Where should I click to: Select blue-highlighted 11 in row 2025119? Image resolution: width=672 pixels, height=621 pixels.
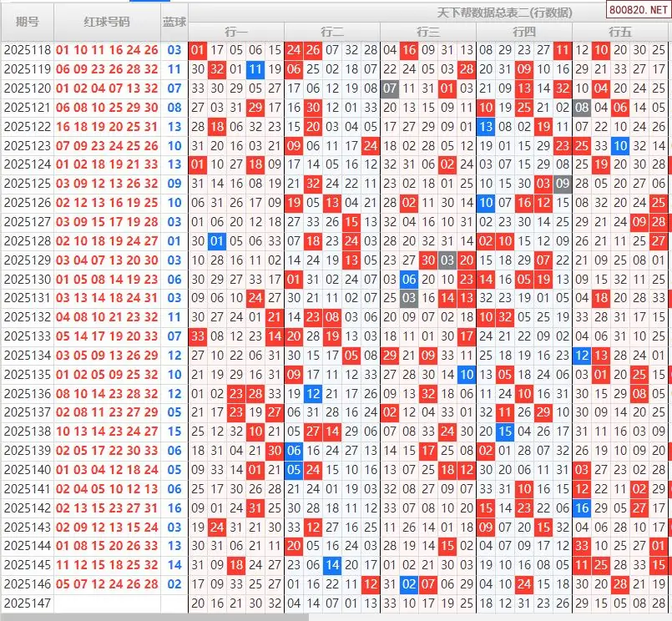[255, 69]
